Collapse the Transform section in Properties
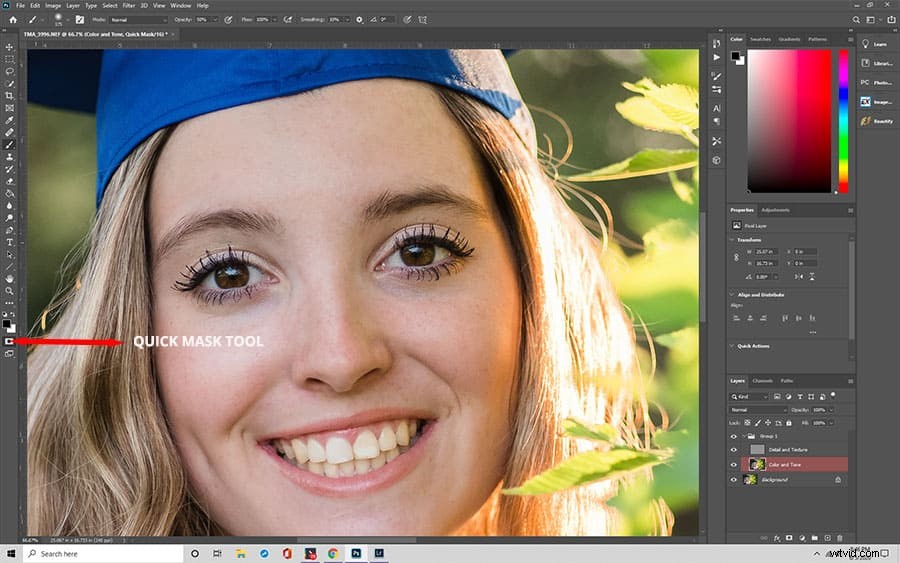The image size is (900, 563). point(732,240)
